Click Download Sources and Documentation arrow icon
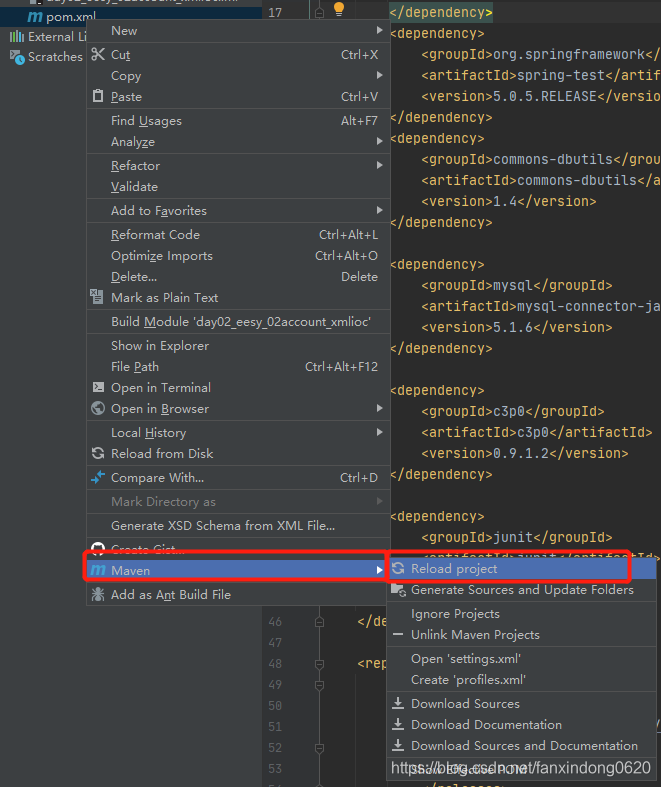Screen dimensions: 661x787 pyautogui.click(x=398, y=745)
